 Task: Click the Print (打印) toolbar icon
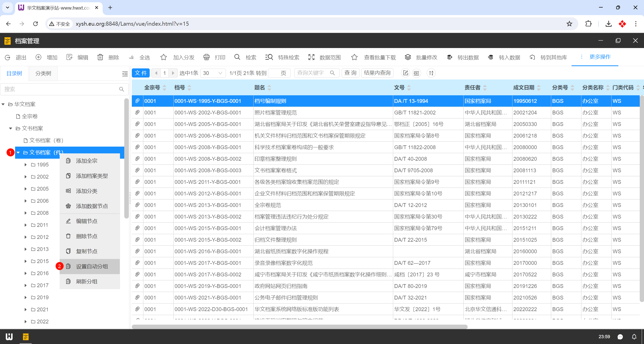206,57
